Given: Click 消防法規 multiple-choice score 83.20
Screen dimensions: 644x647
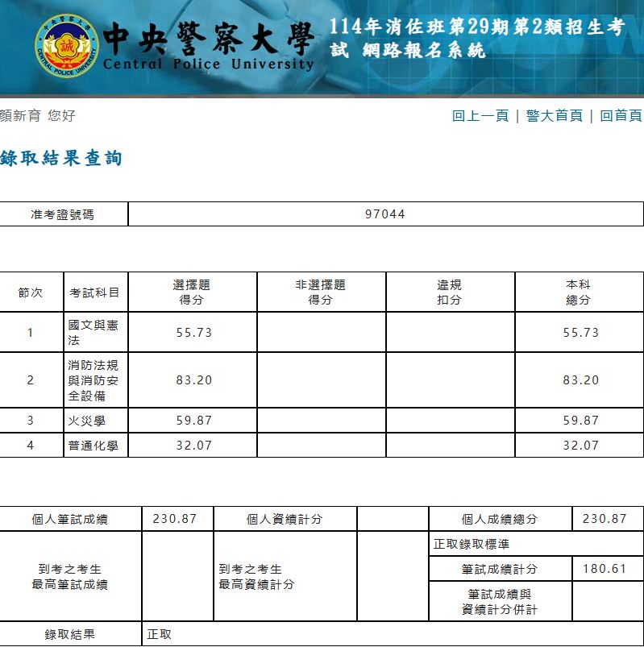Looking at the screenshot, I should click(x=193, y=380).
